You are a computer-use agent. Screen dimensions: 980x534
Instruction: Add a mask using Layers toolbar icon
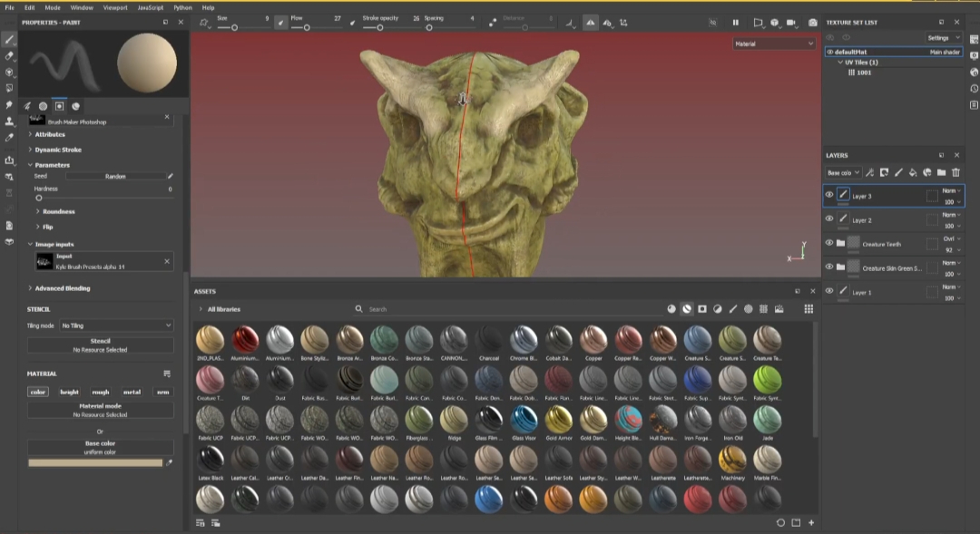click(884, 172)
